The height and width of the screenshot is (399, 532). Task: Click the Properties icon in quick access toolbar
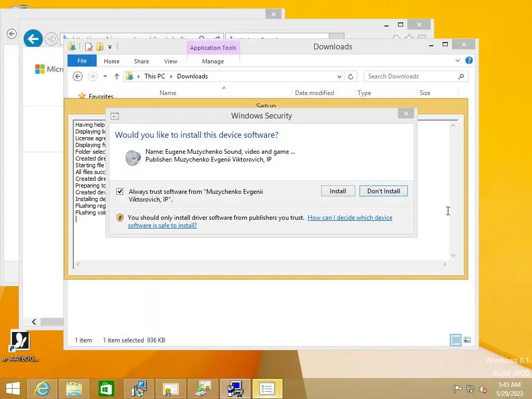(89, 47)
